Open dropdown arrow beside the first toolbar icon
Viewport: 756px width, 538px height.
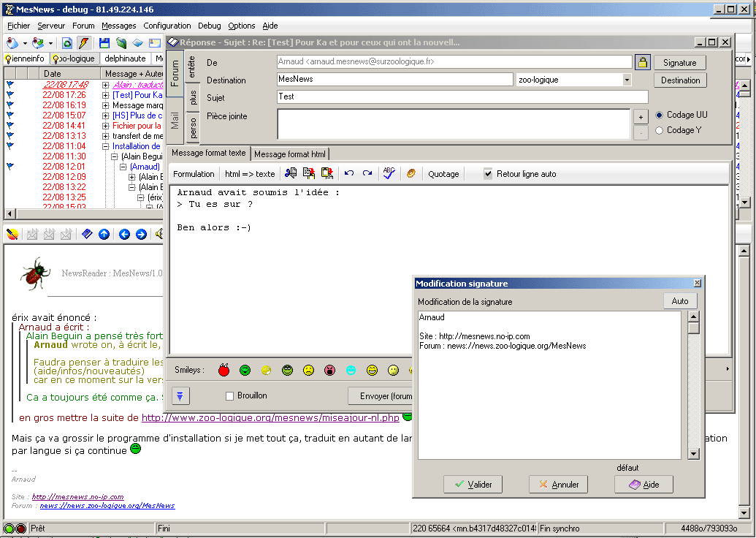pyautogui.click(x=25, y=43)
